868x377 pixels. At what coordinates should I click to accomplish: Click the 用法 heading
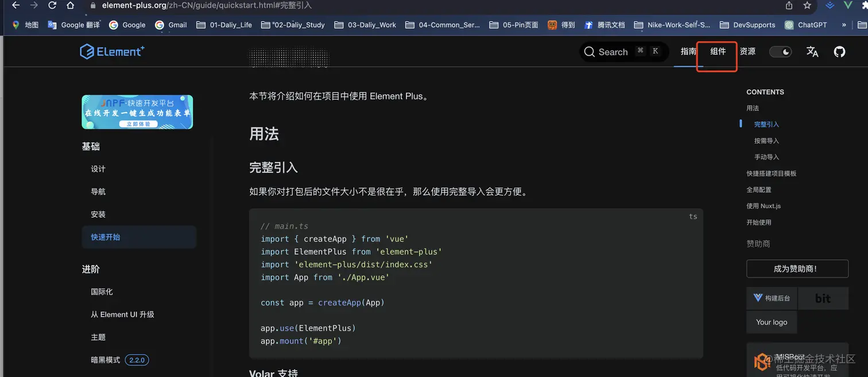coord(264,134)
